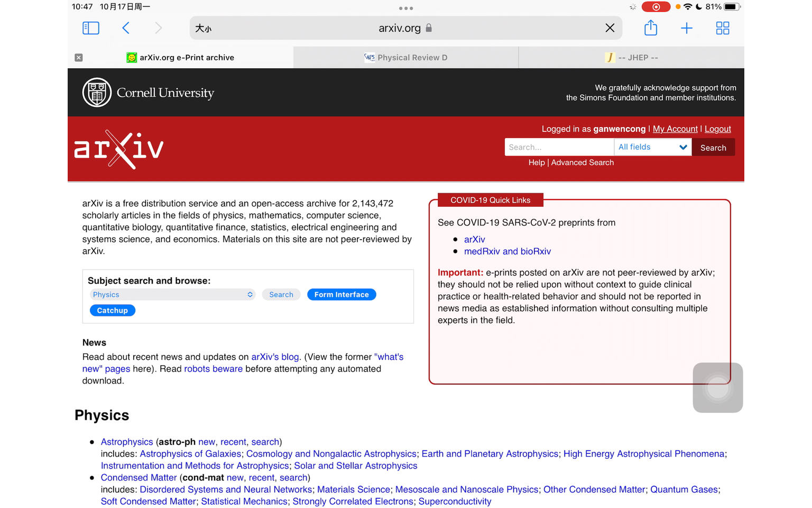This screenshot has height=508, width=812.
Task: Open the medRxiv and bioRxiv link
Action: click(x=508, y=251)
